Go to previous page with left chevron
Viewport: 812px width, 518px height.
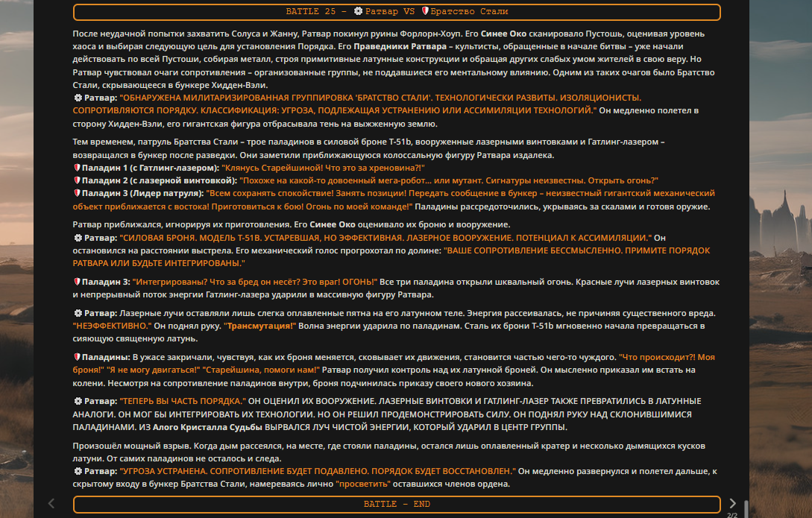(51, 504)
